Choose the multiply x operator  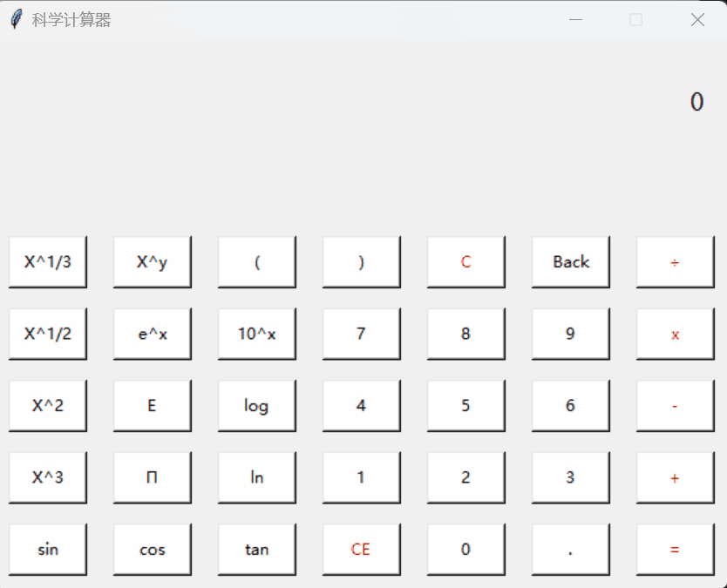click(675, 335)
